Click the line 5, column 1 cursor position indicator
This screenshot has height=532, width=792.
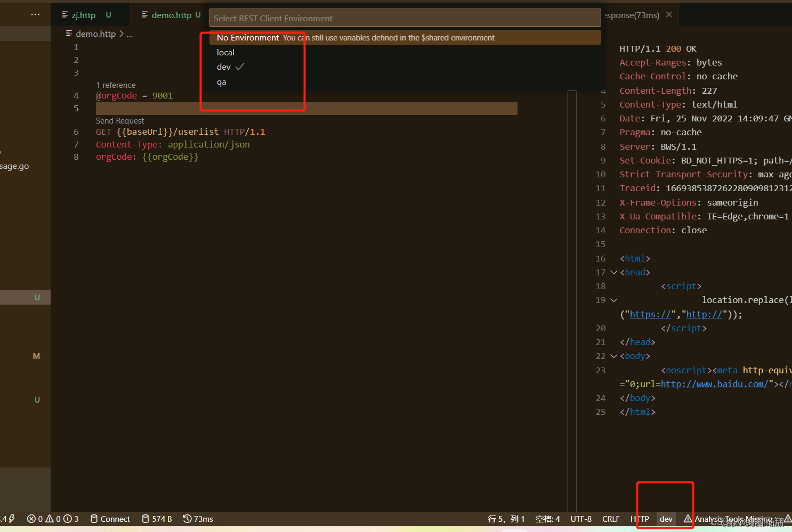[x=506, y=519]
